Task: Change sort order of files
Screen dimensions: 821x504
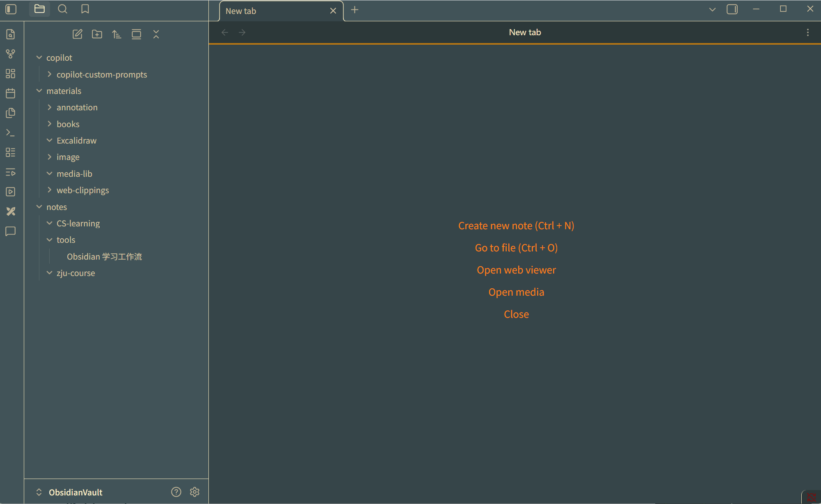Action: point(117,34)
